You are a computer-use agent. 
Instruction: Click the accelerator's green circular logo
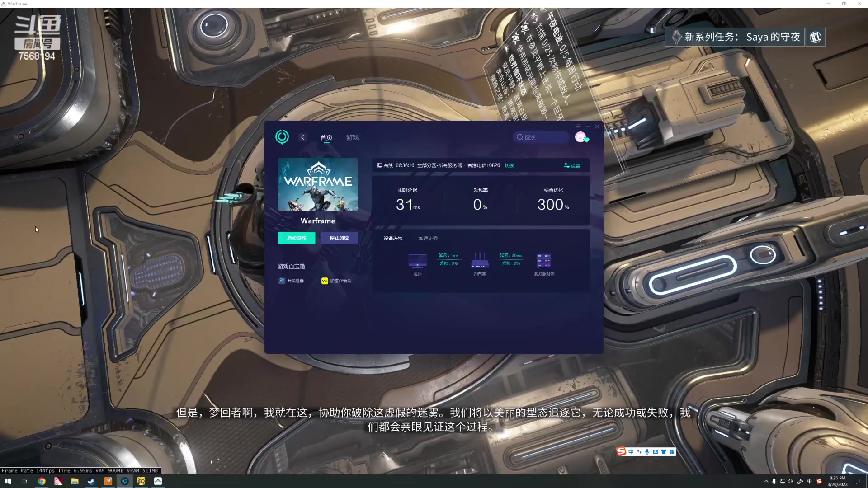(282, 137)
